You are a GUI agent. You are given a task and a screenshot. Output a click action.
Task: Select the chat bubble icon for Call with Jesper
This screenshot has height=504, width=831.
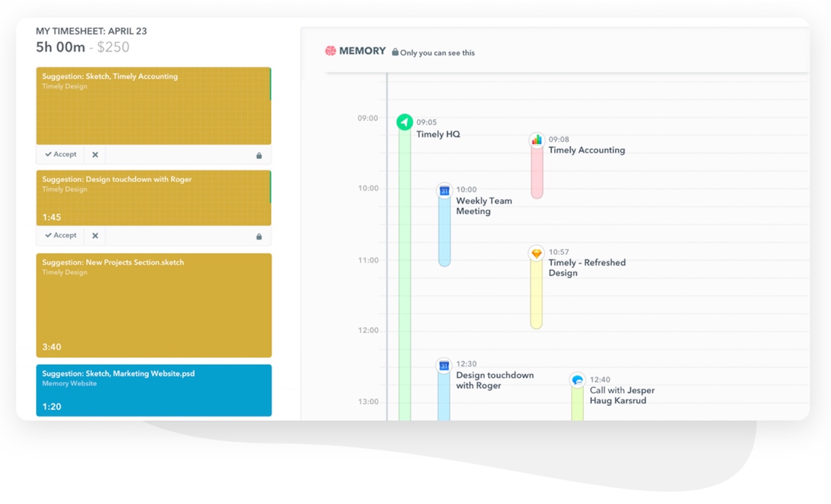[x=577, y=380]
